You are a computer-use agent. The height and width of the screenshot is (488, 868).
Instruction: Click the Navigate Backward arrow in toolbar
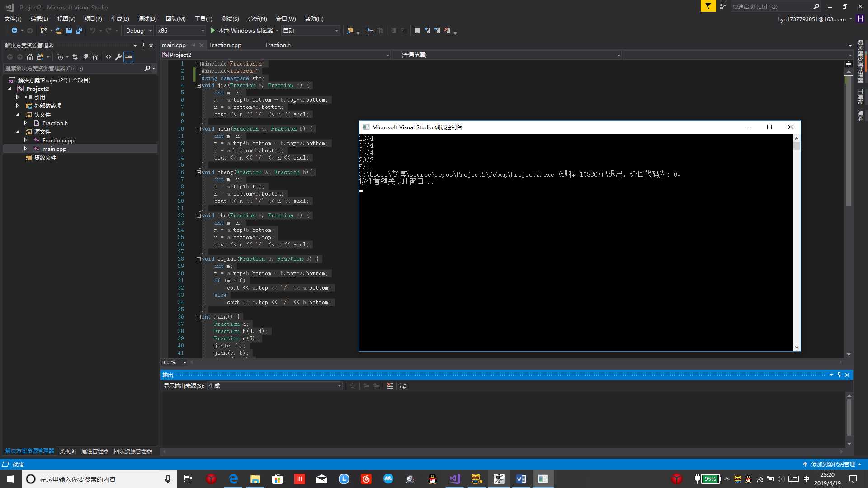[x=14, y=31]
